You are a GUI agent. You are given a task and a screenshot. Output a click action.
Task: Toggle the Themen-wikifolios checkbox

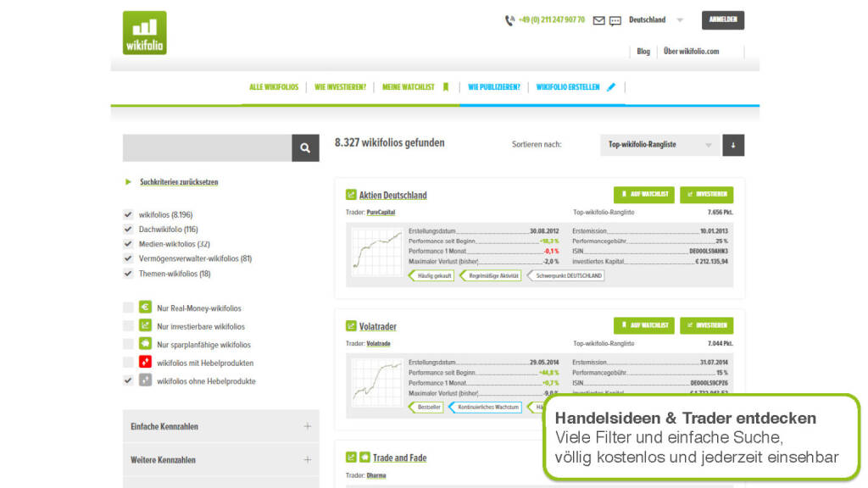[128, 274]
